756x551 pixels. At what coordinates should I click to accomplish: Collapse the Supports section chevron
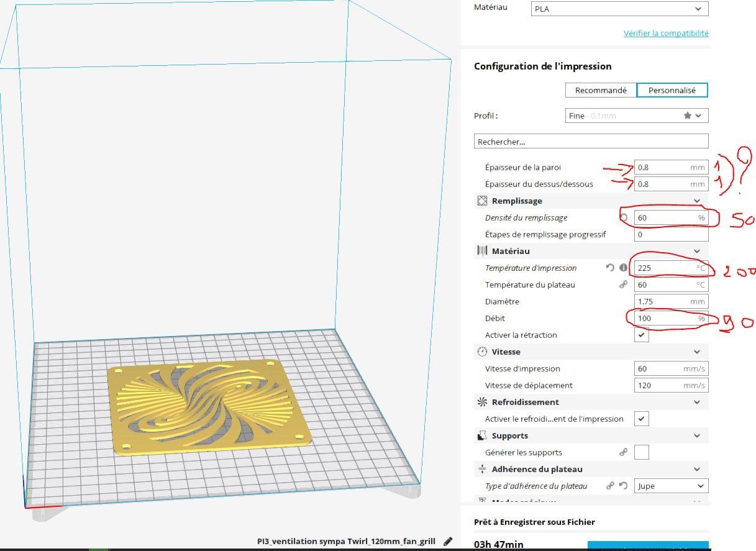pos(697,435)
